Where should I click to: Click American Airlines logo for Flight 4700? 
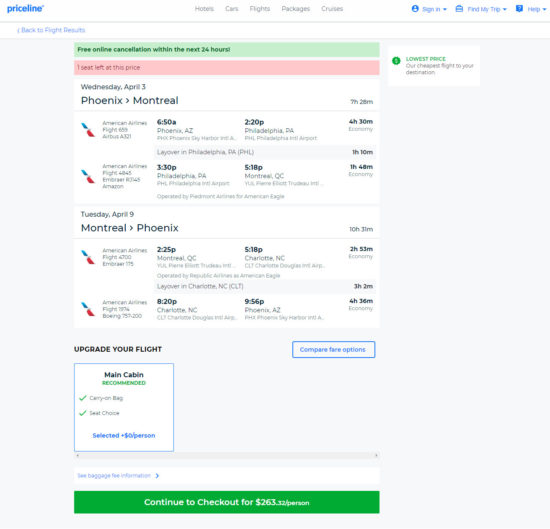click(x=88, y=257)
